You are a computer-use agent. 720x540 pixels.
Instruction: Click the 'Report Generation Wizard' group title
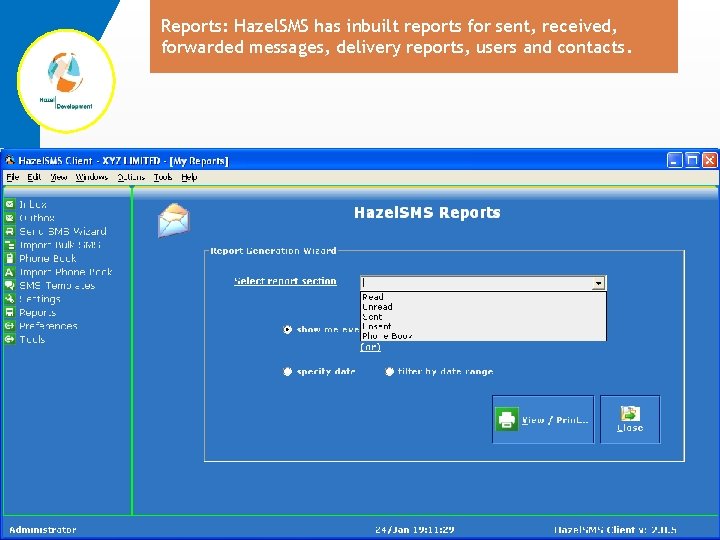pos(273,251)
